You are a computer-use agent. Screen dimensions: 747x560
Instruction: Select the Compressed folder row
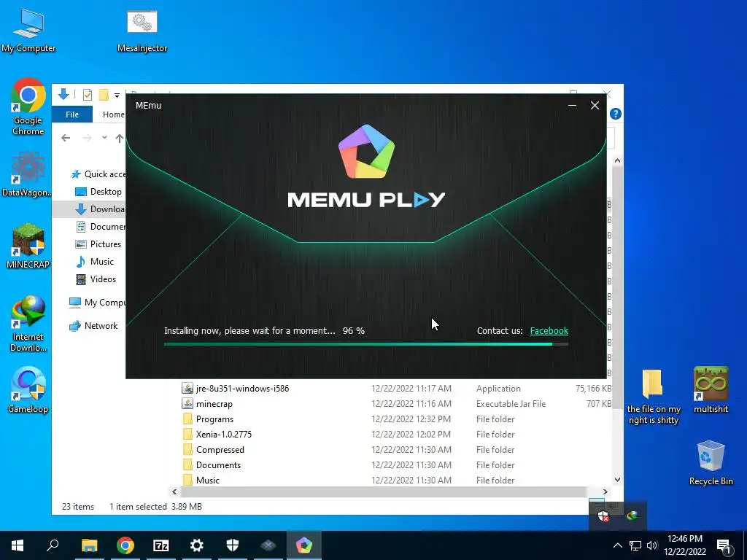coord(395,449)
